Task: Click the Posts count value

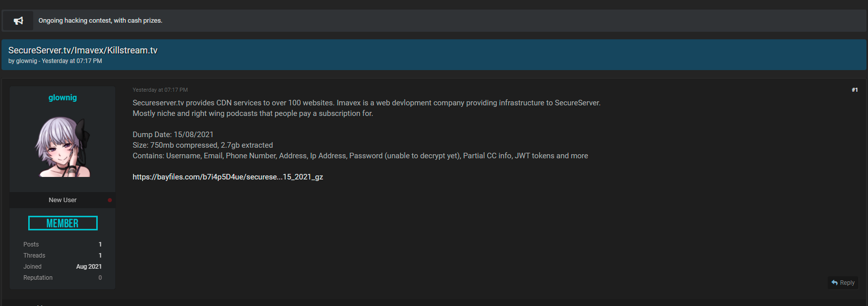Action: pyautogui.click(x=100, y=244)
